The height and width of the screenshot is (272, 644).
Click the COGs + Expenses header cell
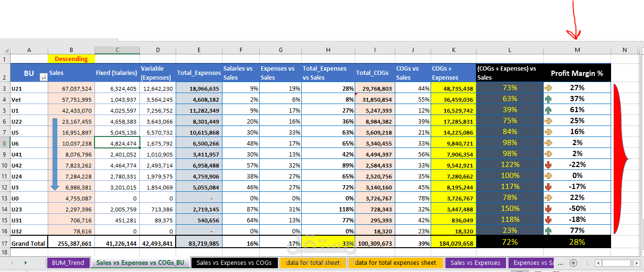coord(454,73)
